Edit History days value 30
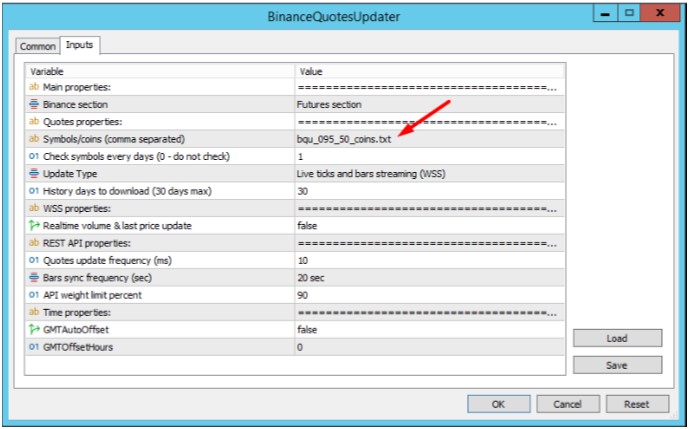This screenshot has width=689, height=429. pos(430,191)
